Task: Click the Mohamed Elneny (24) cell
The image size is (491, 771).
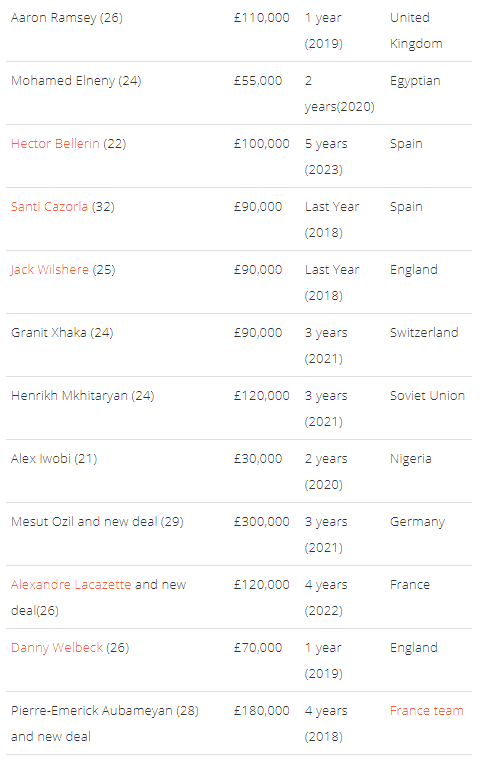Action: (76, 81)
